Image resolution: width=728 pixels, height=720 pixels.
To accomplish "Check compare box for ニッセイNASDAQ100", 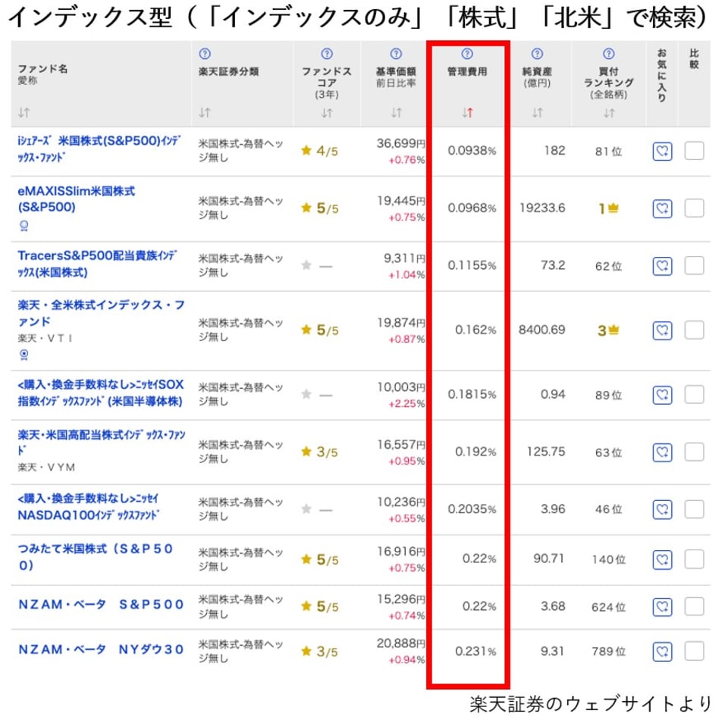I will click(694, 509).
